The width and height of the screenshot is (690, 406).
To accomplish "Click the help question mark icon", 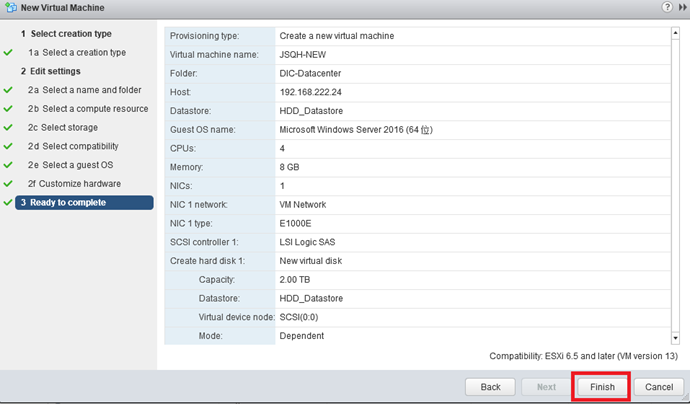I will click(x=667, y=7).
